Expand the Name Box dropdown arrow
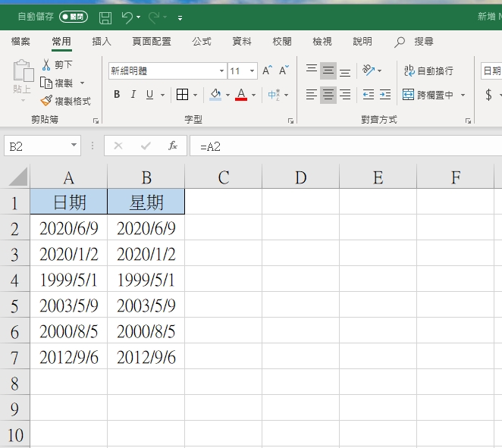Screen dimensions: 502x448 [x=74, y=146]
